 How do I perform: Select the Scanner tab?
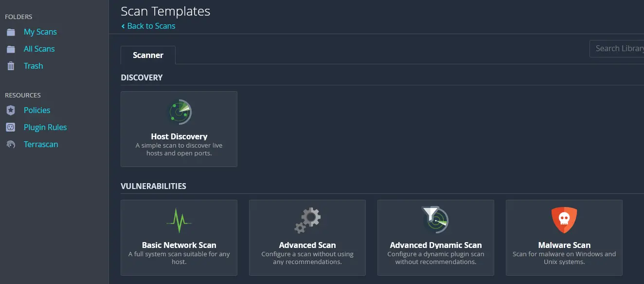coord(148,55)
